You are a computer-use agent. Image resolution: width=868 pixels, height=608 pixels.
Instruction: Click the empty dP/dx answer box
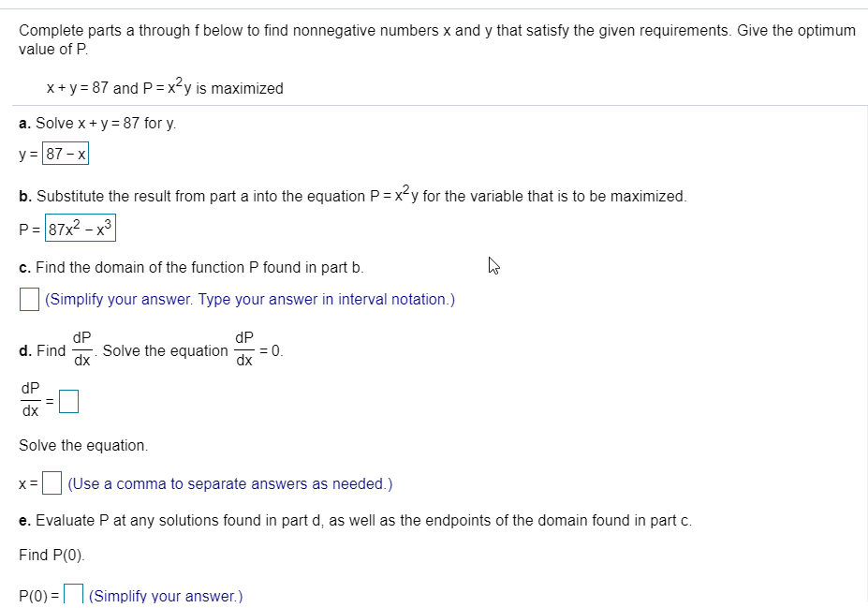tap(68, 401)
